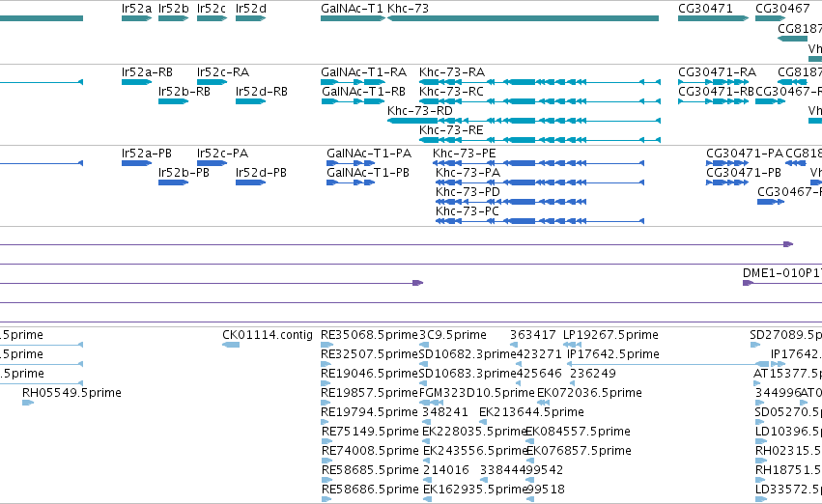The height and width of the screenshot is (504, 822).
Task: Select EST RE58686.5prime
Action: click(326, 499)
